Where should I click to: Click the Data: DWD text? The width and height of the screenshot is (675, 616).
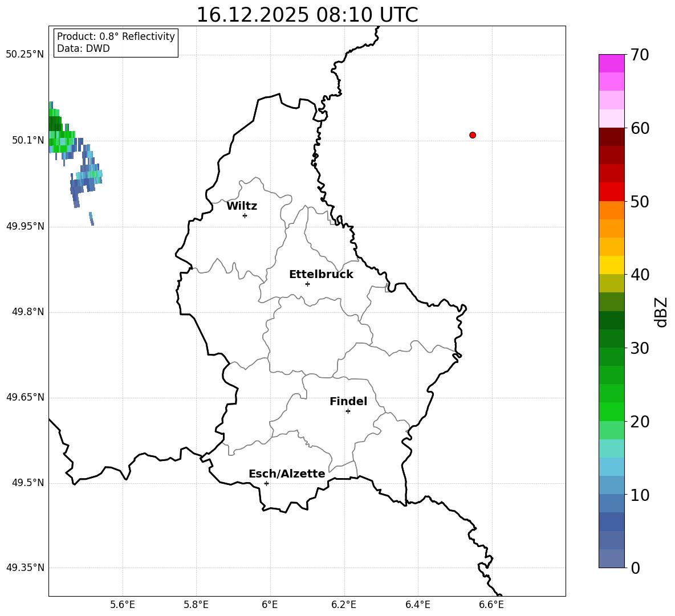83,48
